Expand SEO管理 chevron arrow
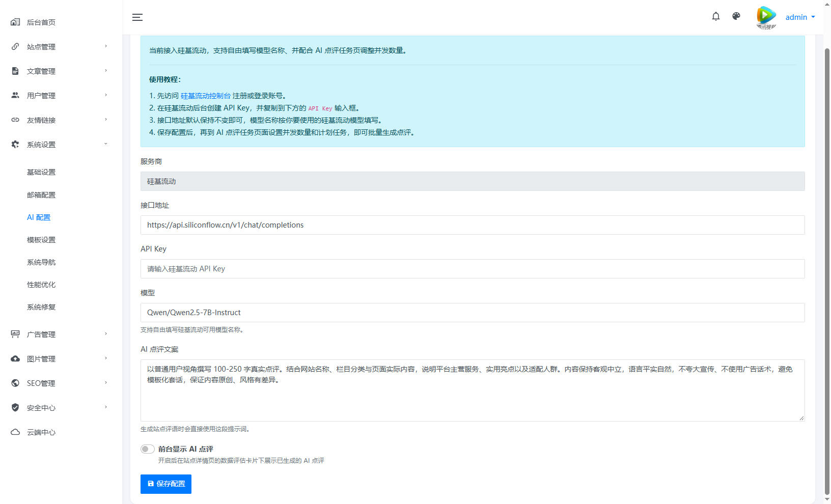831x504 pixels. pyautogui.click(x=106, y=383)
